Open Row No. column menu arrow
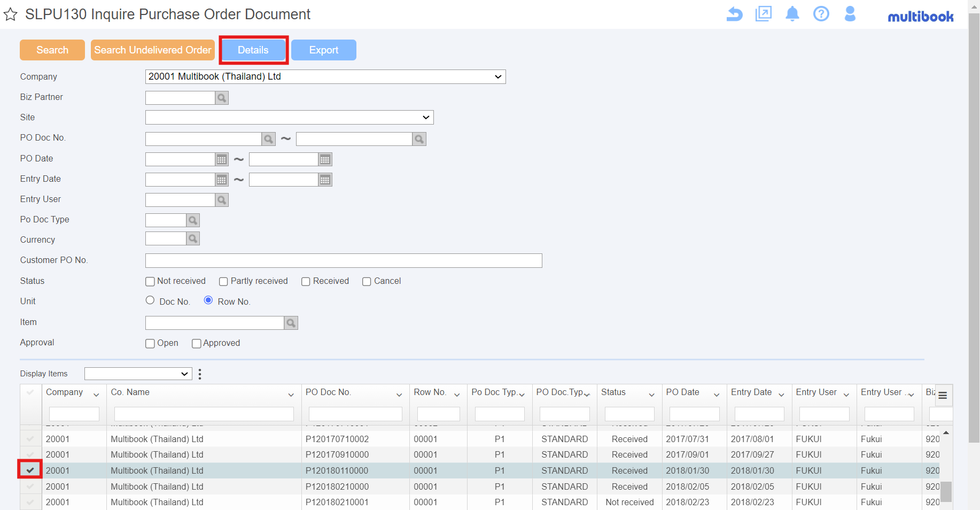980x510 pixels. coord(457,395)
